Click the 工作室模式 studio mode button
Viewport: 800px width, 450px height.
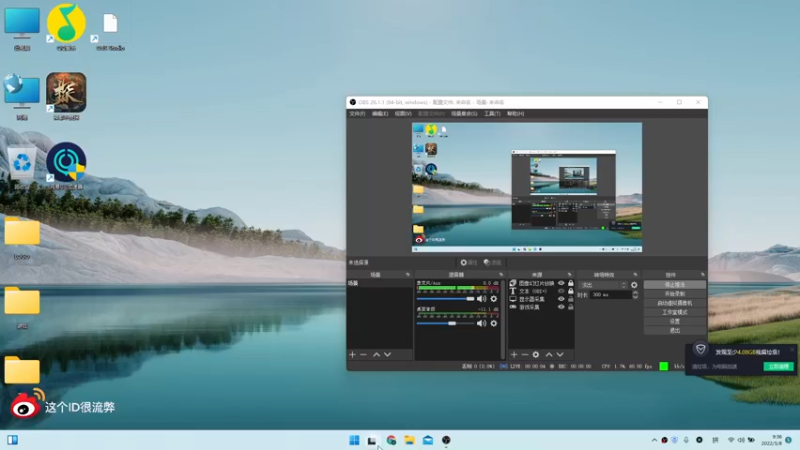click(674, 312)
